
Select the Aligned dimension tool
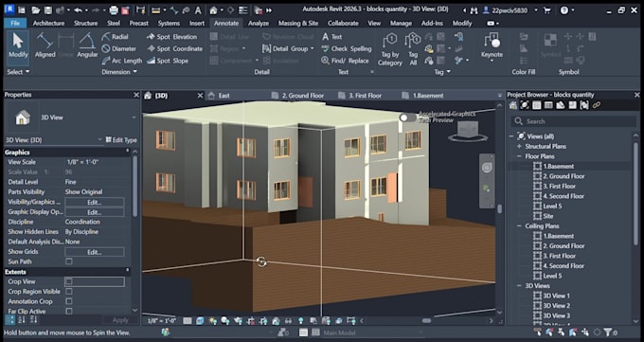[45, 45]
